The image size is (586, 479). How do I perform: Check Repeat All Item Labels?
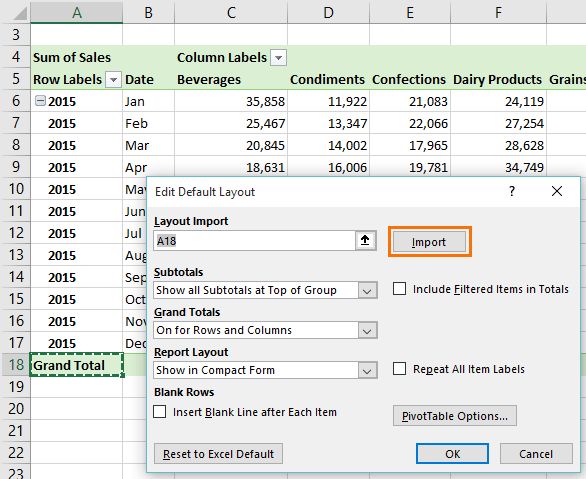pos(400,369)
